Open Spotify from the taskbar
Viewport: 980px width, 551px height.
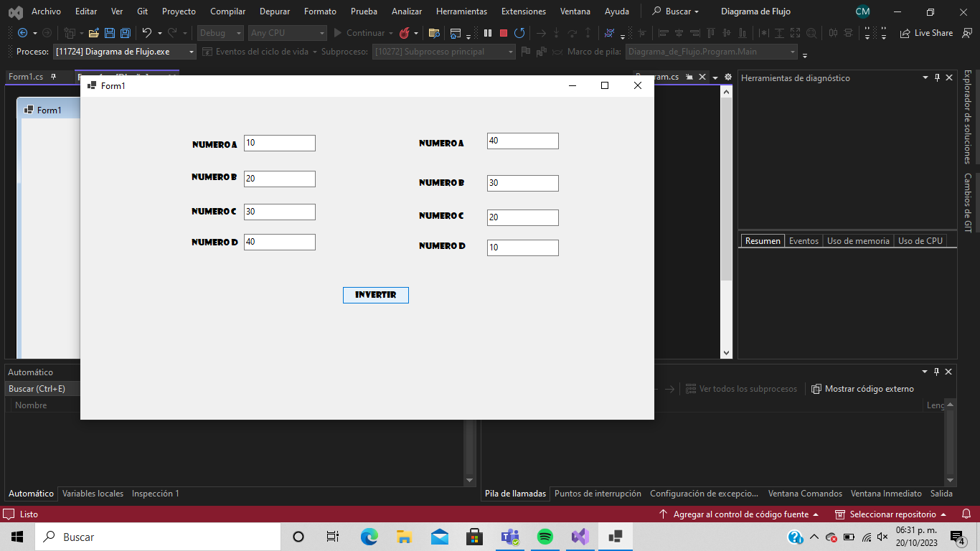[545, 536]
